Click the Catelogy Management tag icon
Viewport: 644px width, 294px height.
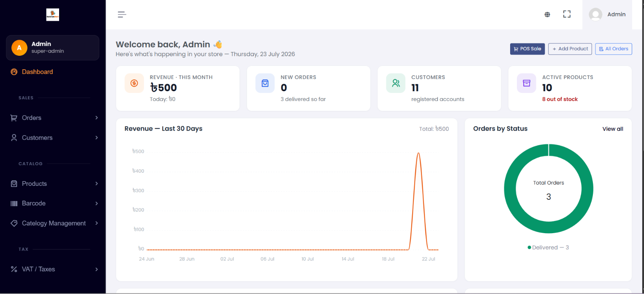(14, 223)
